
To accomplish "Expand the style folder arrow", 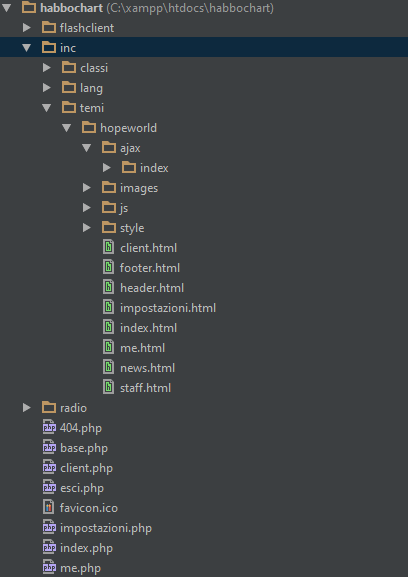I will [86, 228].
